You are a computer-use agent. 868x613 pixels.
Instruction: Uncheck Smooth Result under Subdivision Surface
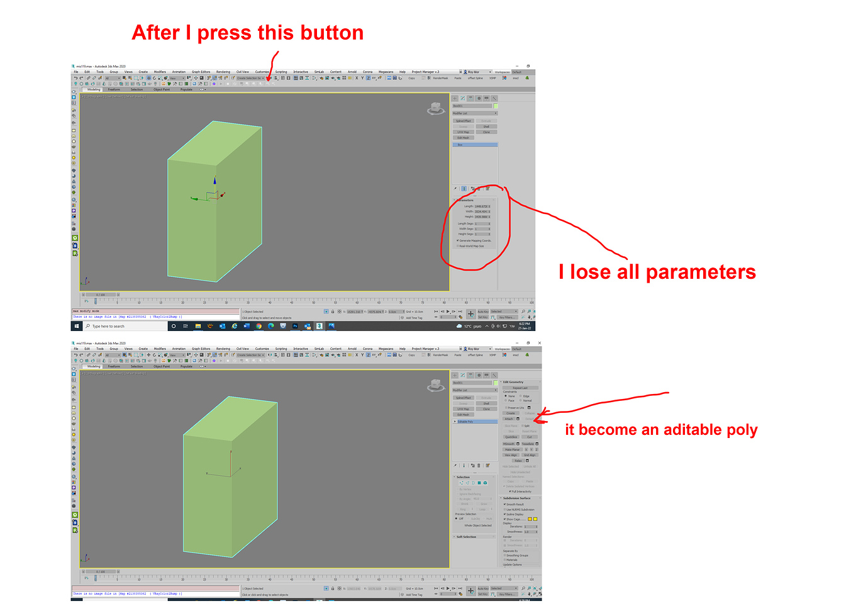point(504,503)
